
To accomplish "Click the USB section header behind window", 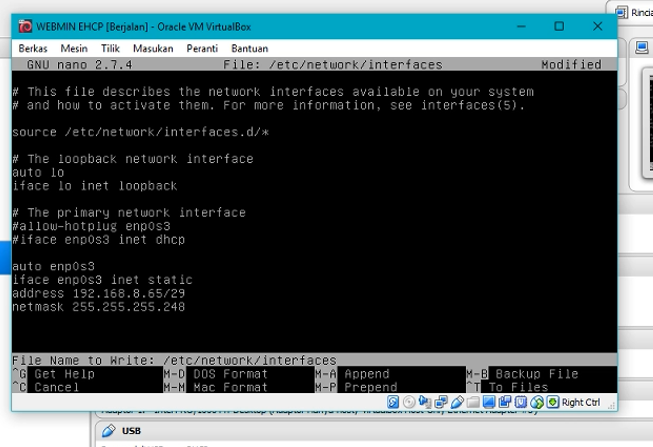I will coord(130,430).
